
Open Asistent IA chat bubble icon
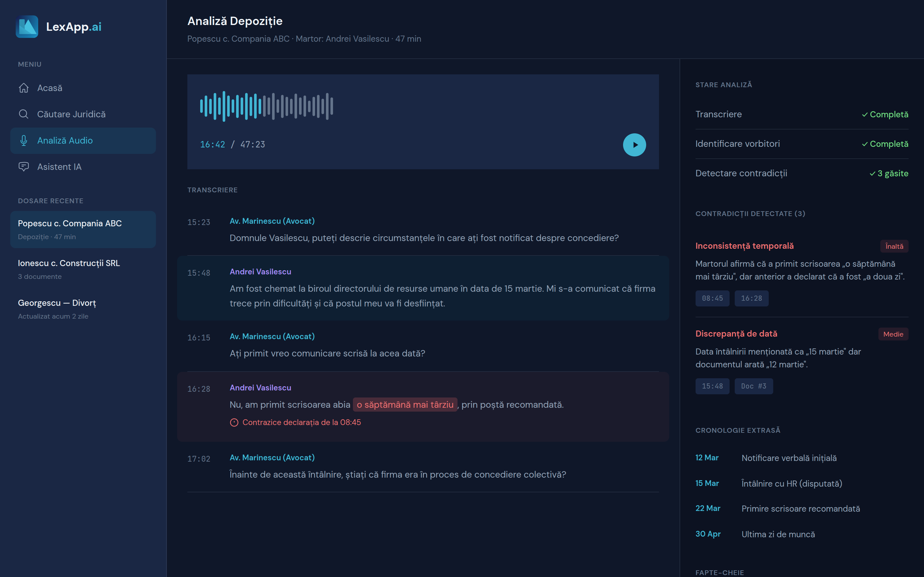pyautogui.click(x=24, y=167)
